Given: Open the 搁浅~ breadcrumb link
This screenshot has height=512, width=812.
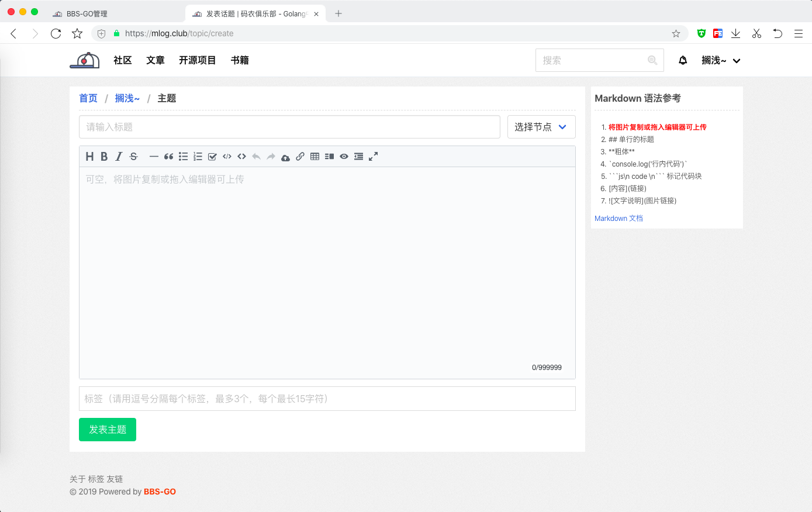Looking at the screenshot, I should click(127, 98).
